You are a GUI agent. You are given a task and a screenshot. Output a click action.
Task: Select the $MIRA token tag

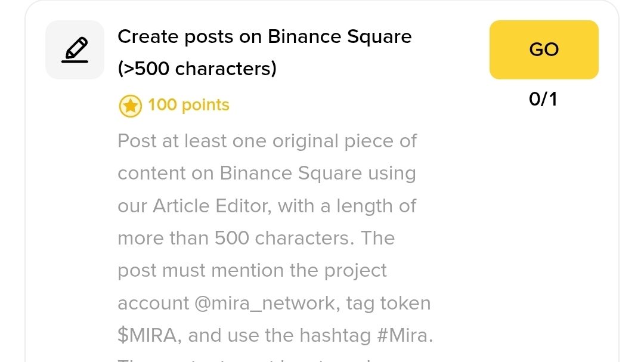click(147, 335)
